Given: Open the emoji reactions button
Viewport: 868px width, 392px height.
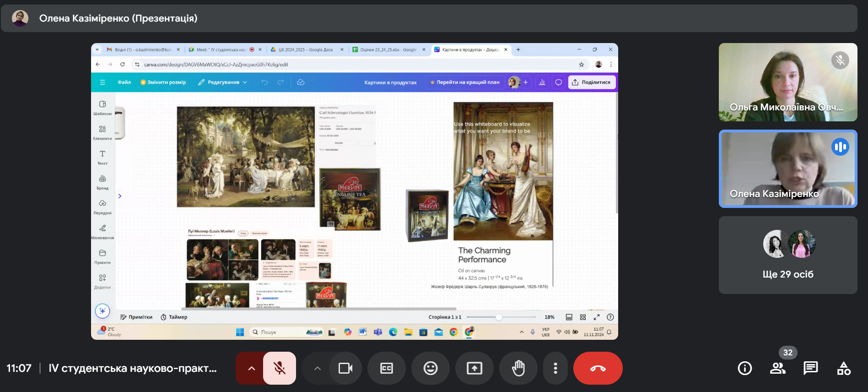Looking at the screenshot, I should click(430, 368).
